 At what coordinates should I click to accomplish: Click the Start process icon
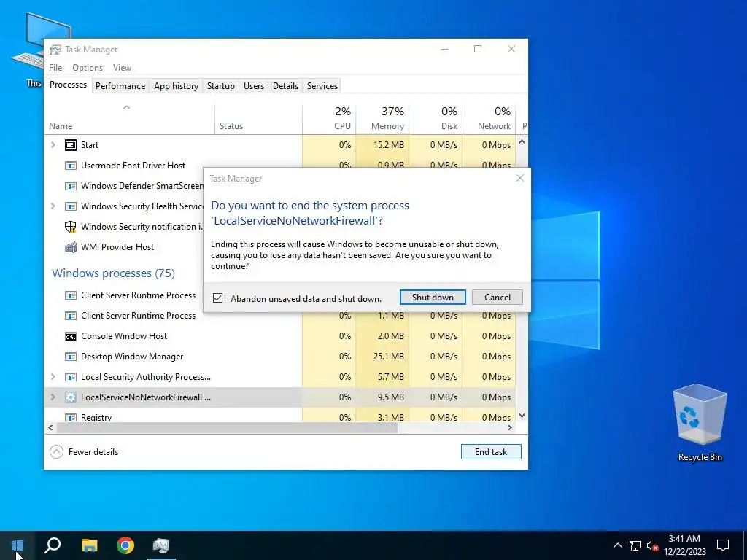click(71, 145)
